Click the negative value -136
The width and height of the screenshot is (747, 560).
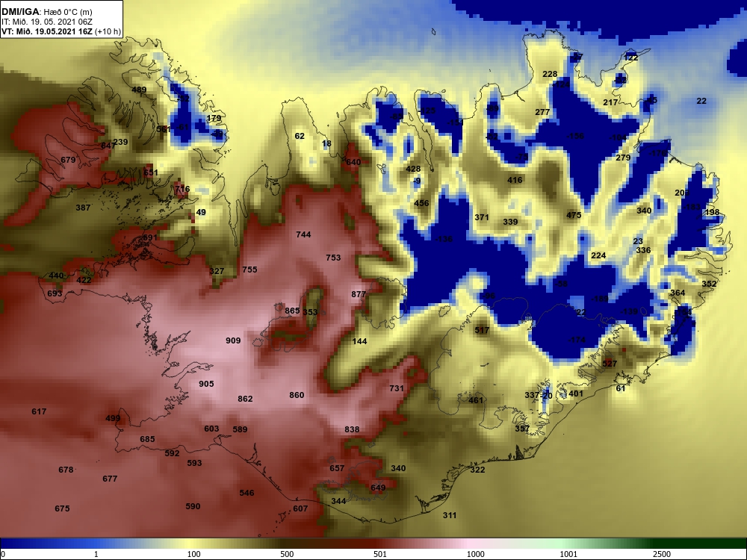[444, 239]
